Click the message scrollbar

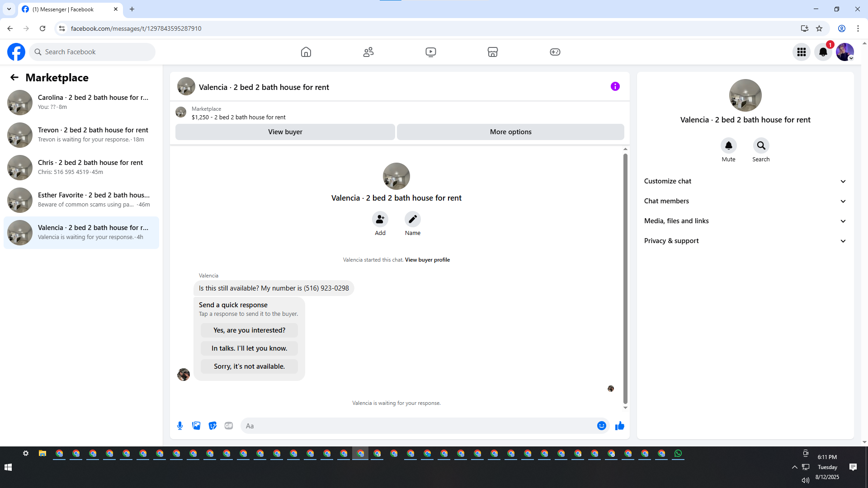click(x=625, y=278)
